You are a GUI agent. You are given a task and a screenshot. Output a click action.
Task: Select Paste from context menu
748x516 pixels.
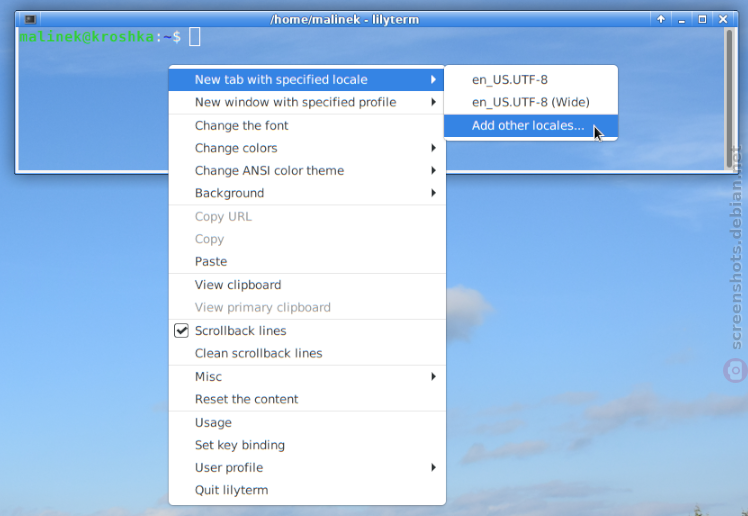(x=307, y=262)
